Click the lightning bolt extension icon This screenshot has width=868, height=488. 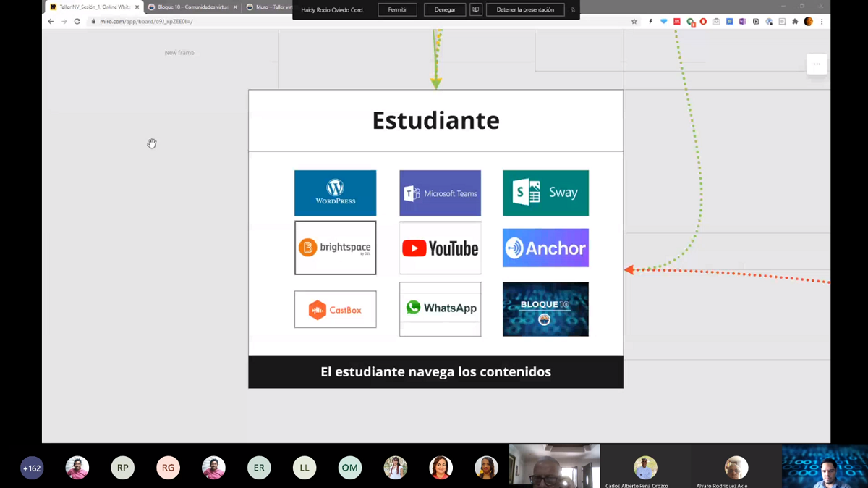coord(650,22)
